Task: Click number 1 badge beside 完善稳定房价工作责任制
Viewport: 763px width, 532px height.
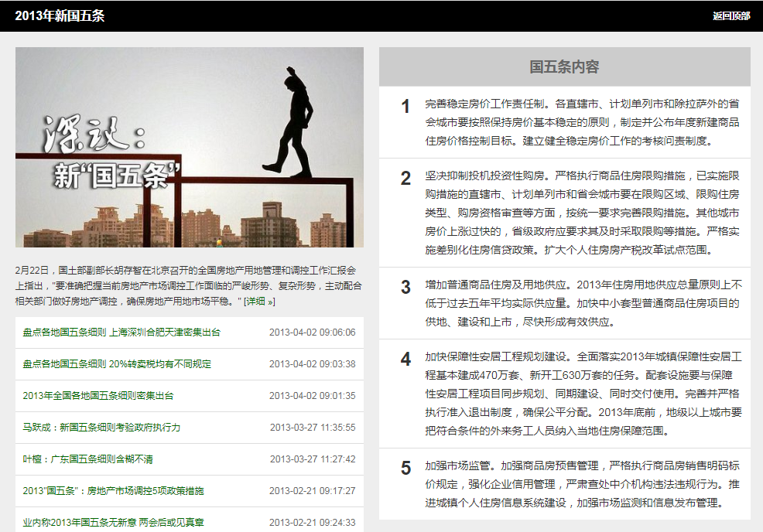Action: (405, 107)
